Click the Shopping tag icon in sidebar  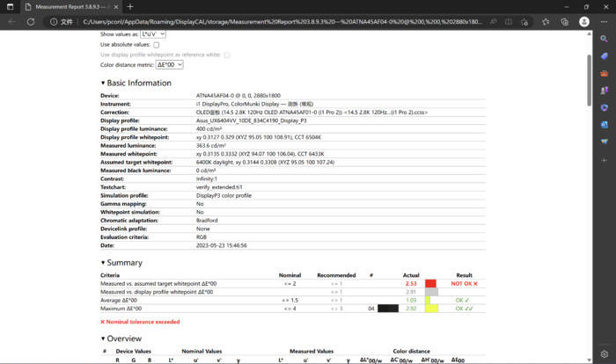coord(604,56)
